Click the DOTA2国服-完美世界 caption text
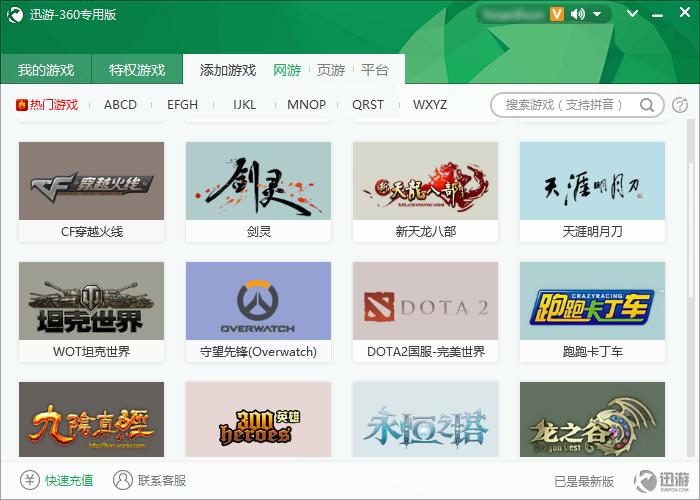 pos(426,352)
